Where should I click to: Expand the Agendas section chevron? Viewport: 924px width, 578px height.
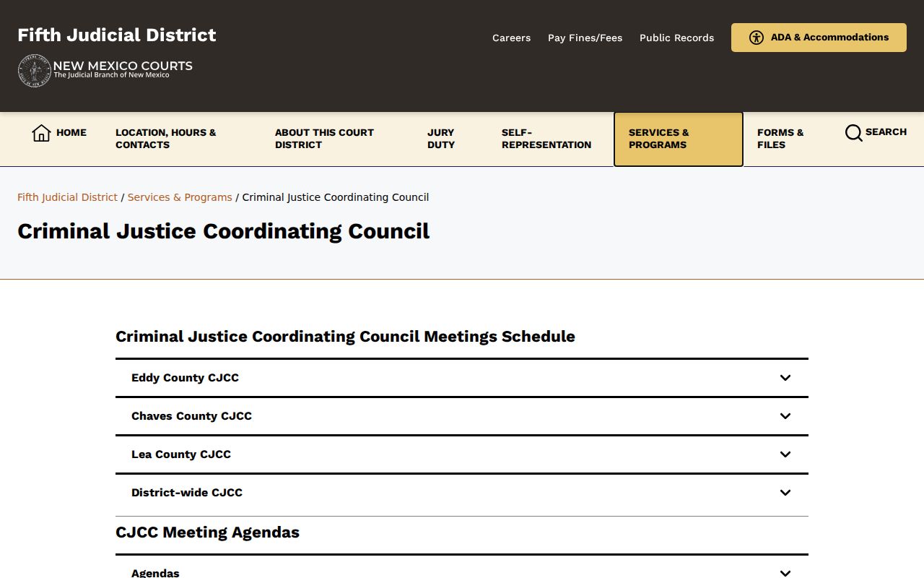tap(785, 573)
